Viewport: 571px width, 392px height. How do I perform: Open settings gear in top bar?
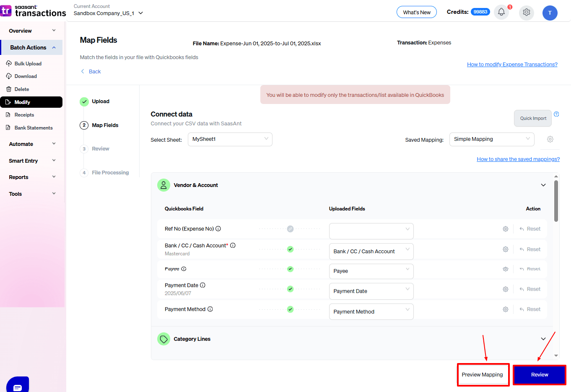point(527,12)
